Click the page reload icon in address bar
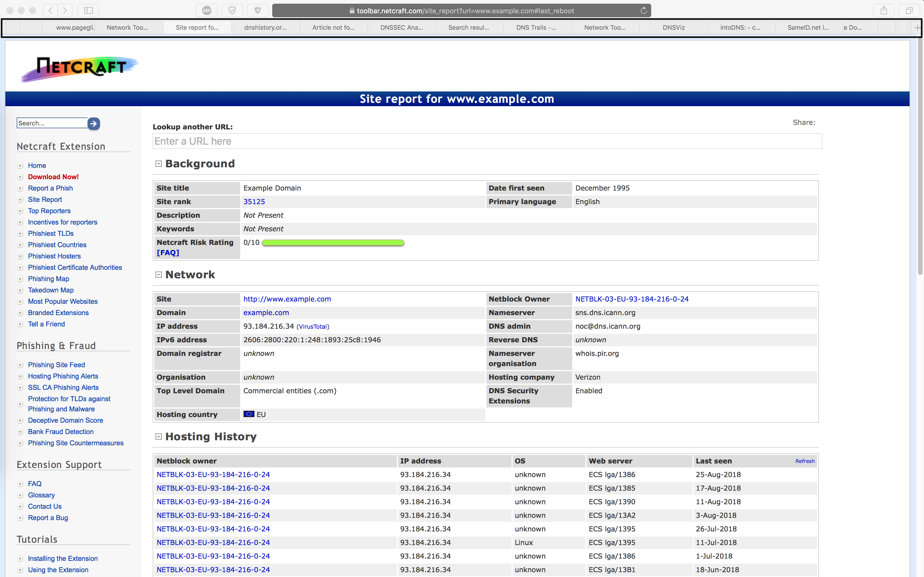Screen dimensions: 924x577 (x=644, y=11)
